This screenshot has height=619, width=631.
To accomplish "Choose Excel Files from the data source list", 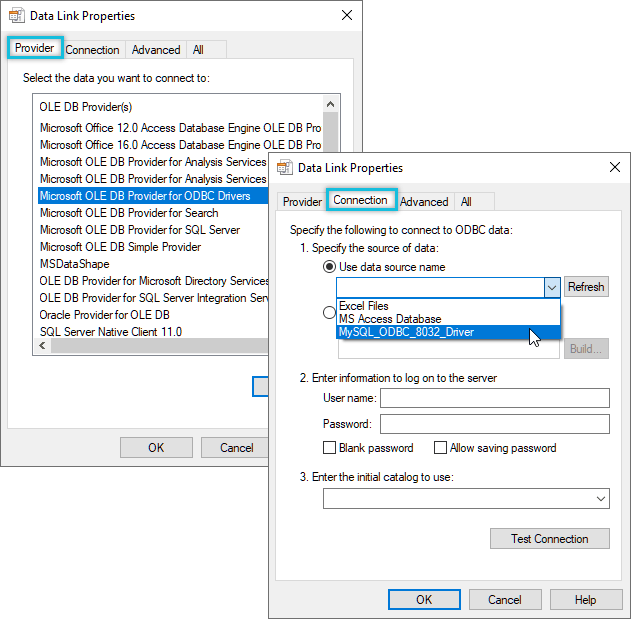I will pyautogui.click(x=448, y=306).
